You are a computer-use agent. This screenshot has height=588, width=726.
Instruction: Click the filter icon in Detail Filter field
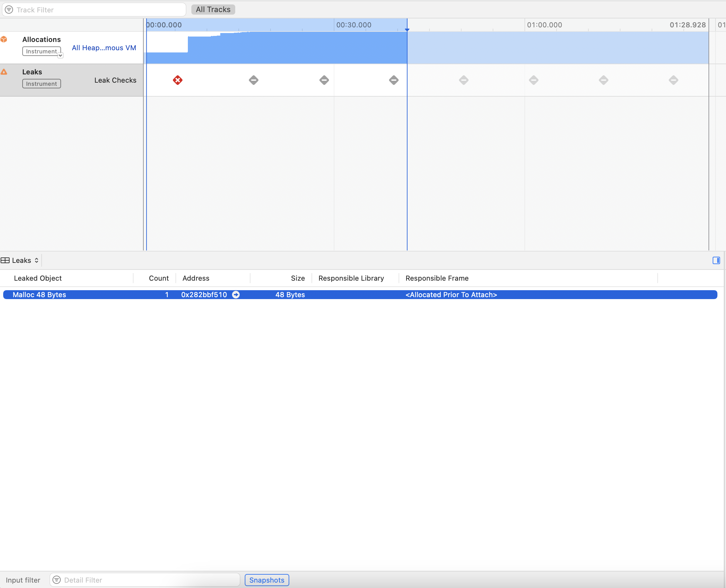coord(57,579)
